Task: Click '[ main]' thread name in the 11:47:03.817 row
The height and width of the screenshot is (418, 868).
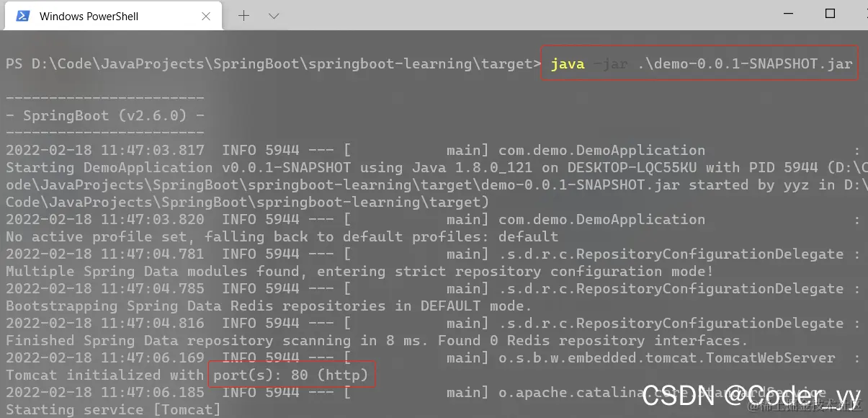Action: pos(416,150)
